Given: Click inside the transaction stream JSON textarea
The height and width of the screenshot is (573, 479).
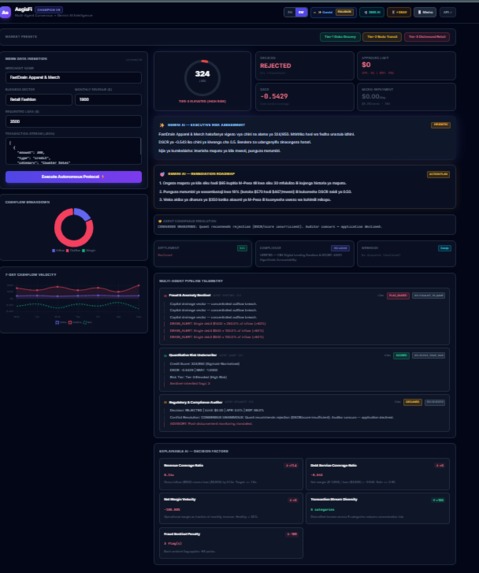Looking at the screenshot, I should (73, 151).
